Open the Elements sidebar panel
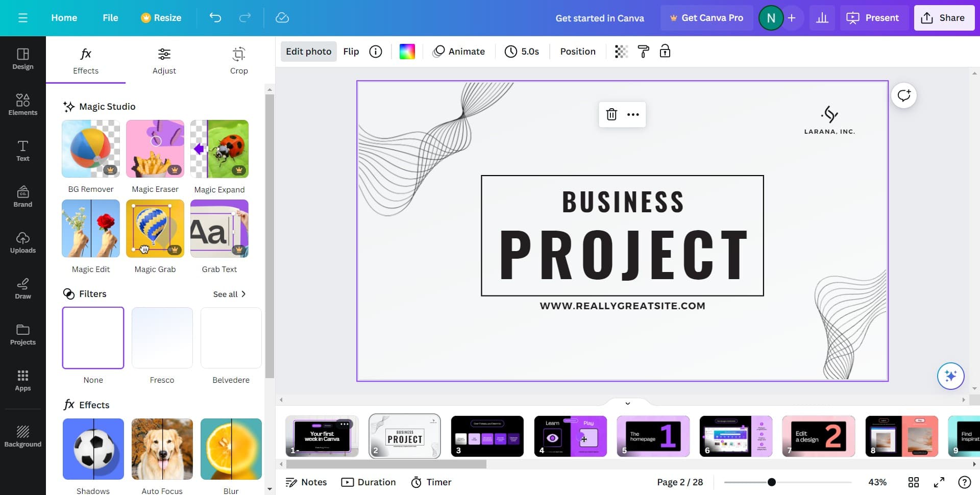Viewport: 980px width, 495px height. 22,105
